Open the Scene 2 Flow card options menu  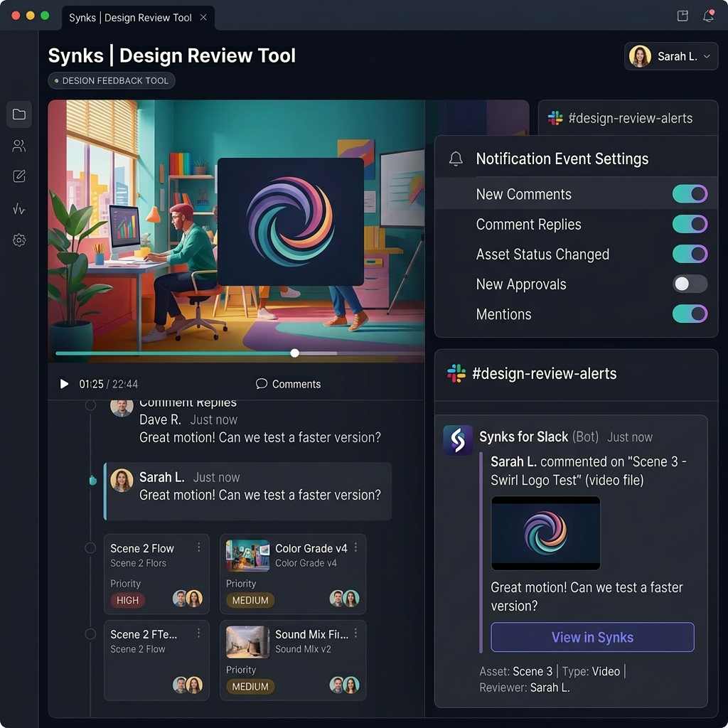pos(199,547)
